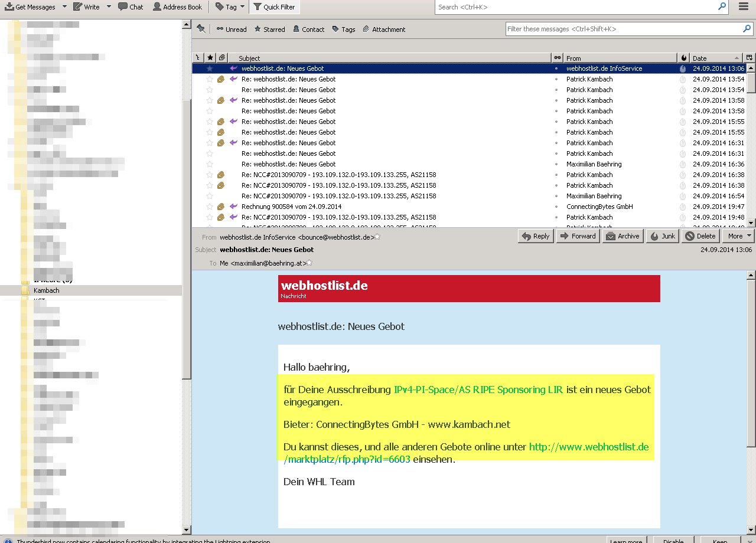Delete the open message
This screenshot has width=756, height=543.
[x=700, y=236]
